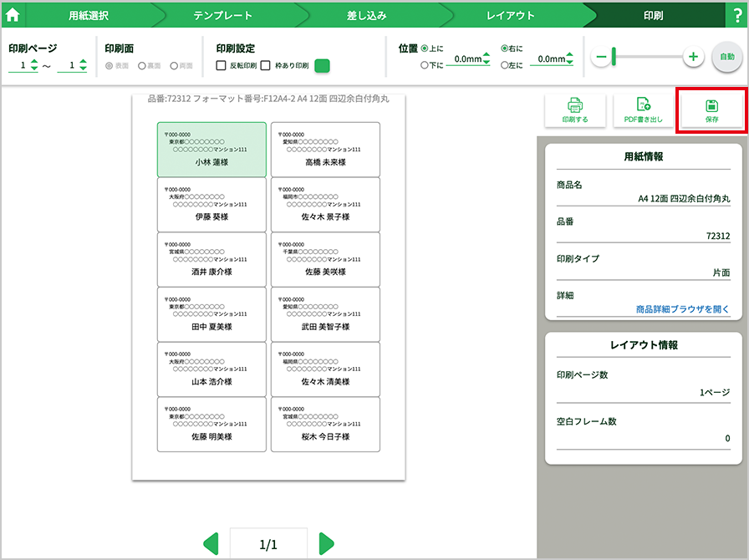Viewport: 749px width, 560px height.
Task: Switch to 用紙選択 step
Action: [89, 15]
